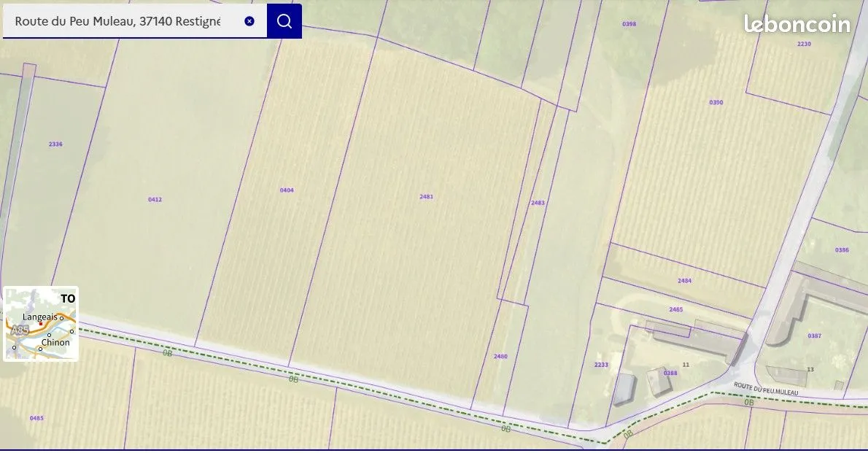Click the Route du Peu Muleau road label
This screenshot has width=868, height=453.
[766, 388]
